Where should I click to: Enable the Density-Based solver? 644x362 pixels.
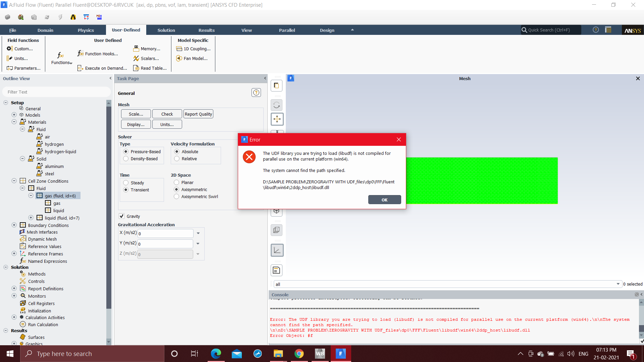(x=126, y=159)
